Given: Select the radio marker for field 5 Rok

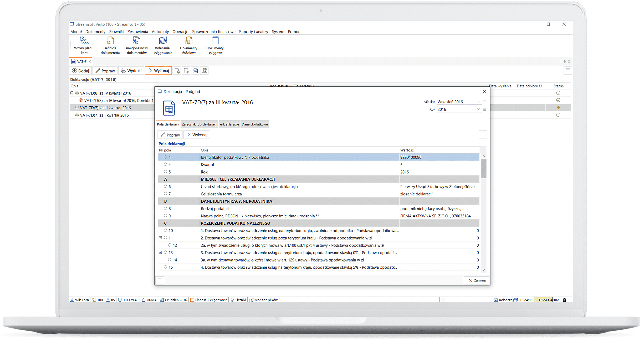Looking at the screenshot, I should pos(165,172).
